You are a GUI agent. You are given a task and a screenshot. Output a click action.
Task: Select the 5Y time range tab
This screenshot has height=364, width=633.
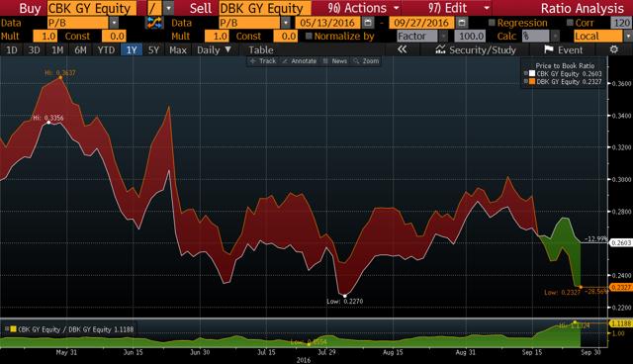(x=154, y=50)
